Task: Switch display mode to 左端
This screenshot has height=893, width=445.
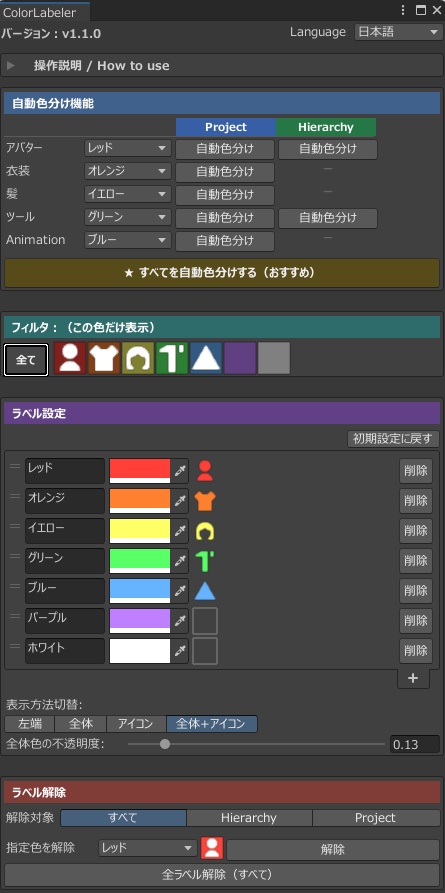Action: coord(30,724)
